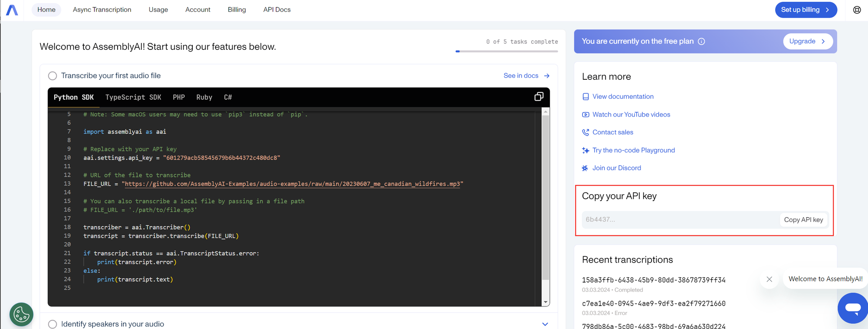Open Contact sales link
The height and width of the screenshot is (329, 868).
point(613,132)
